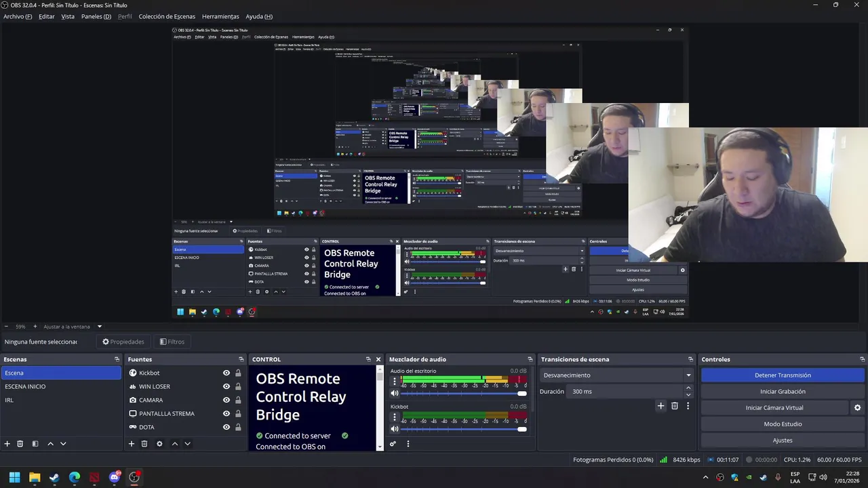Open the options menu of the Audio del escritorio channel

pos(395,382)
